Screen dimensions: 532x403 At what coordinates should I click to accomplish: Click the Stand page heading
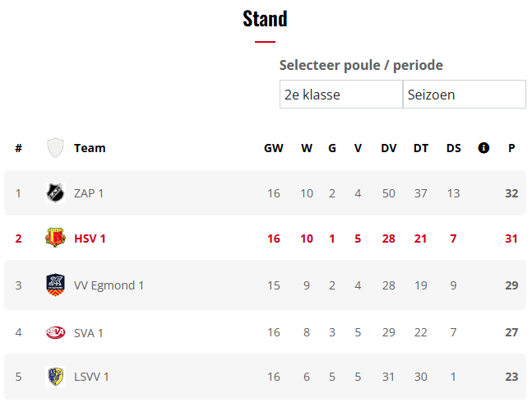[265, 18]
